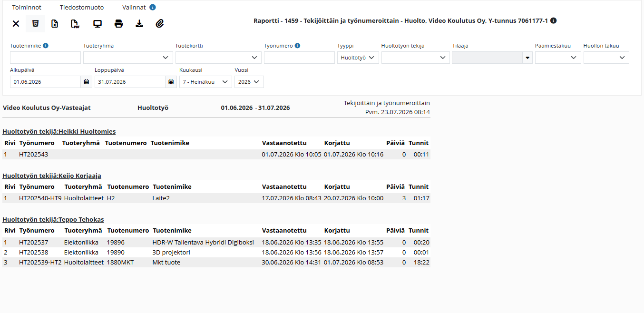The height and width of the screenshot is (313, 644).
Task: Expand the Tuoteryhmä dropdown
Action: pyautogui.click(x=128, y=58)
